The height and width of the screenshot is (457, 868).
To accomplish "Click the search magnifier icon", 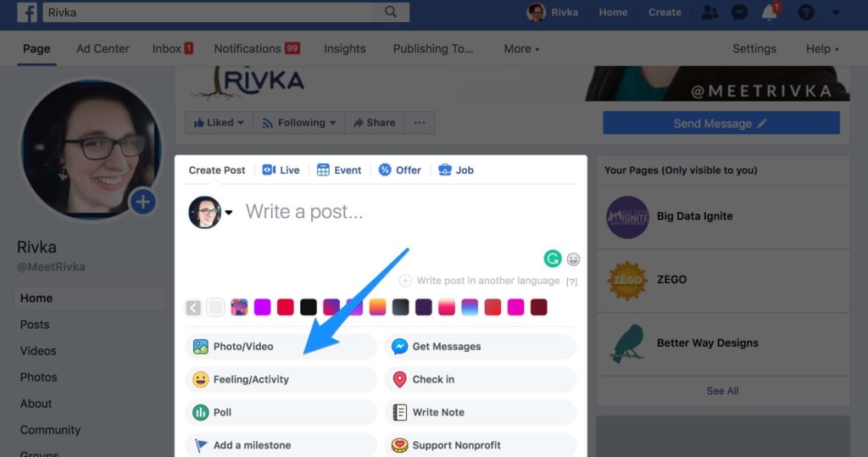I will [390, 12].
